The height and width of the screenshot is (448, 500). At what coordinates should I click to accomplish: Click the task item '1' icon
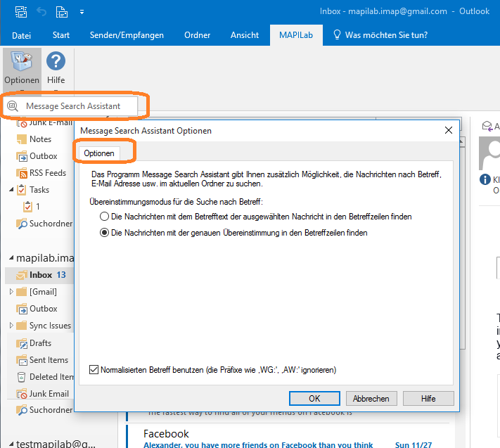coord(27,207)
